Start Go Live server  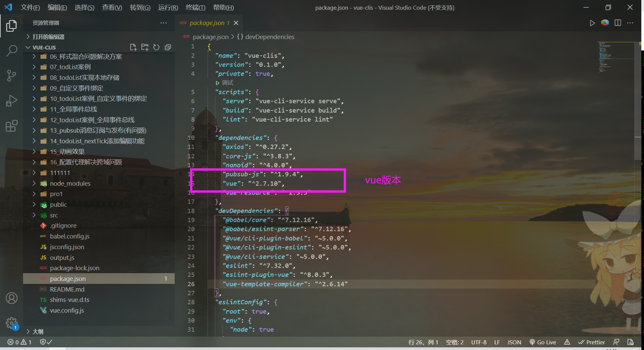coord(543,342)
